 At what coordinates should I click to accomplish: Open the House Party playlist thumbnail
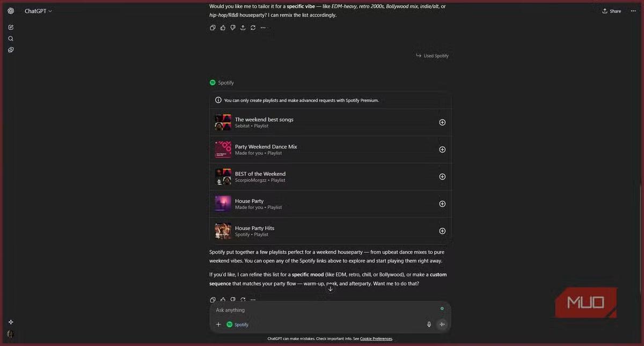tap(223, 204)
